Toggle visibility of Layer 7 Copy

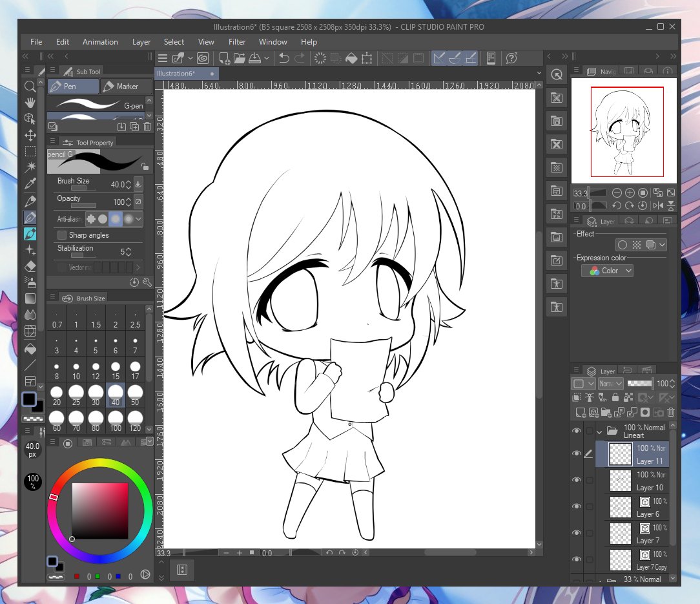click(x=577, y=559)
